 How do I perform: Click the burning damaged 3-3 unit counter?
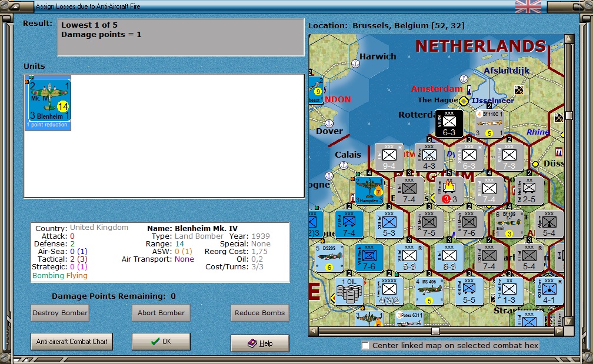tap(449, 191)
